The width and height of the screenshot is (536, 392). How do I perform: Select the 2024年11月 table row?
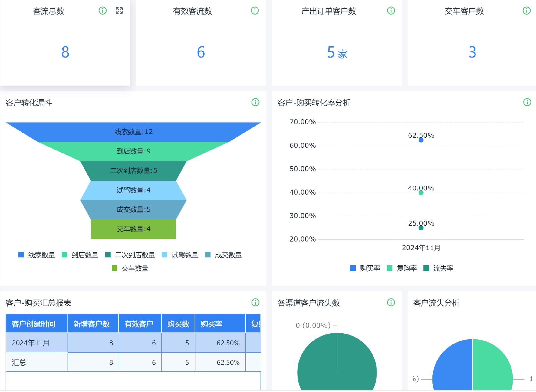[x=31, y=343]
